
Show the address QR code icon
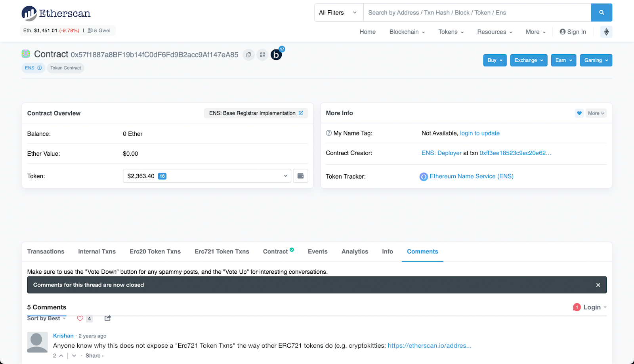(262, 55)
